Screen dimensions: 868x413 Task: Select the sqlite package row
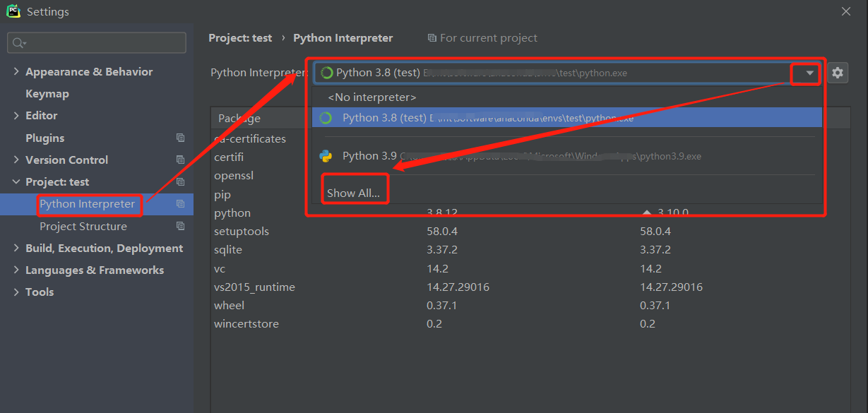coord(529,249)
